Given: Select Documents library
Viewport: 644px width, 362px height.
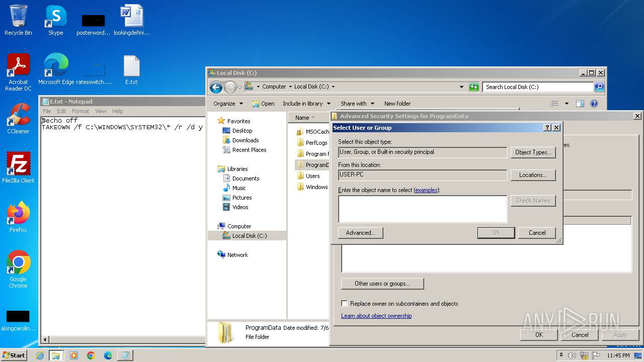Looking at the screenshot, I should [x=246, y=178].
